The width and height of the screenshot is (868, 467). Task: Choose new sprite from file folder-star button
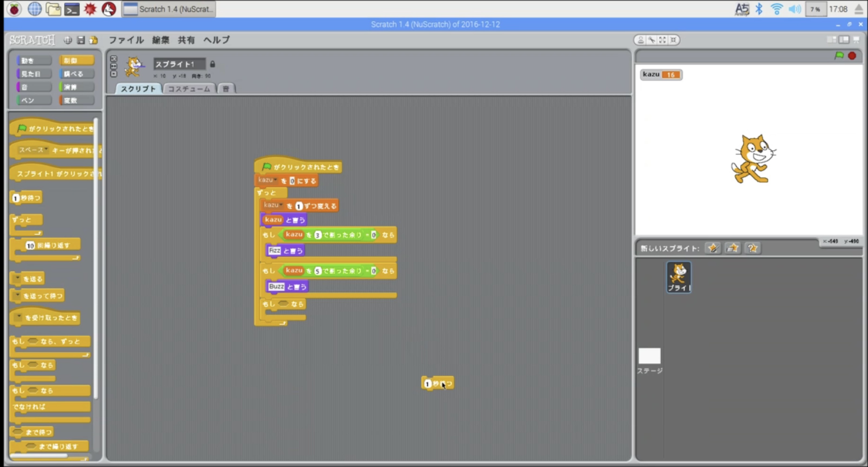(x=732, y=248)
